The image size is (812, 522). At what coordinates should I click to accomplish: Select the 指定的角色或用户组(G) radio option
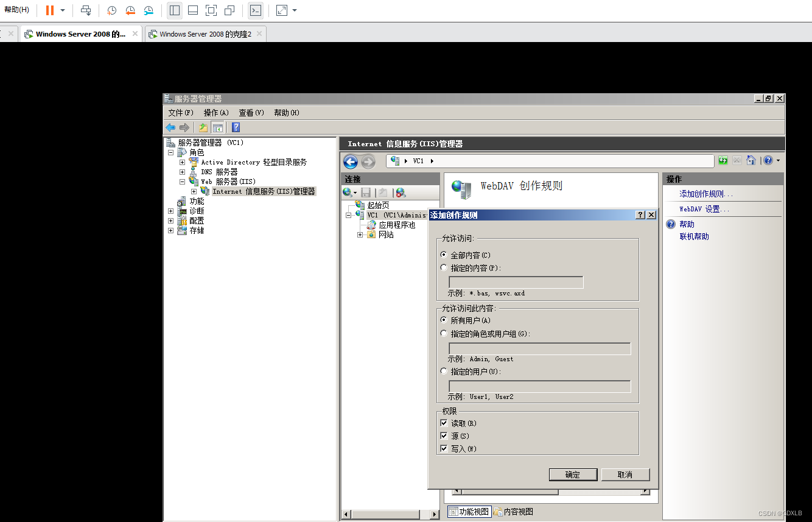pos(444,333)
